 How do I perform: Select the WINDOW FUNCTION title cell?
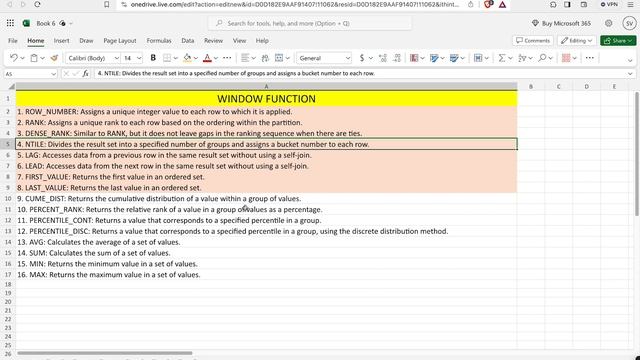(266, 99)
